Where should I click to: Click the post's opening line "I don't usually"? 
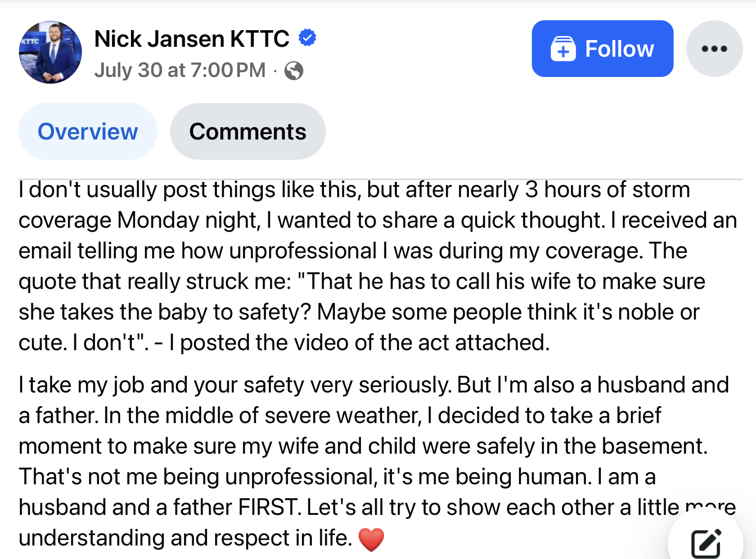pos(90,190)
